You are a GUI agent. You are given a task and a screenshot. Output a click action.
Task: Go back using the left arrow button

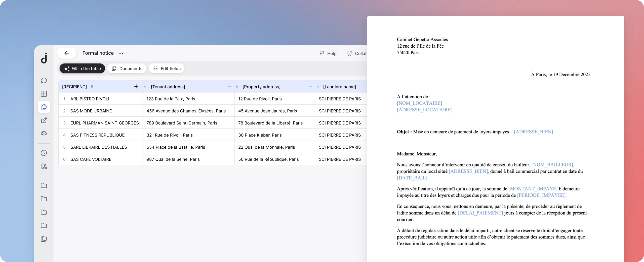coord(67,53)
